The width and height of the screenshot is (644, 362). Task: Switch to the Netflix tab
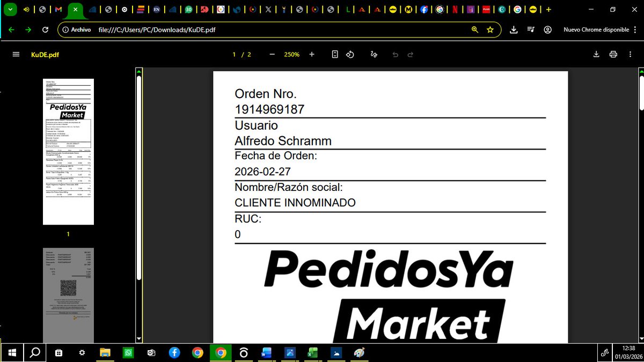coord(455,9)
